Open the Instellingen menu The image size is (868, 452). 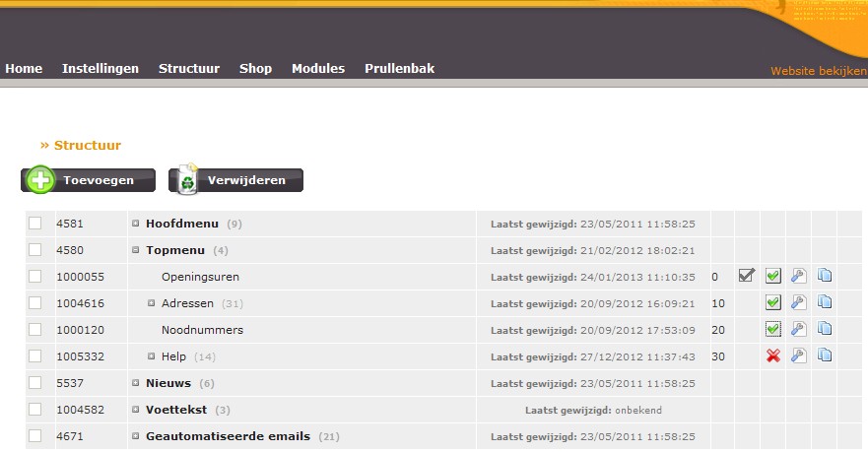[100, 69]
